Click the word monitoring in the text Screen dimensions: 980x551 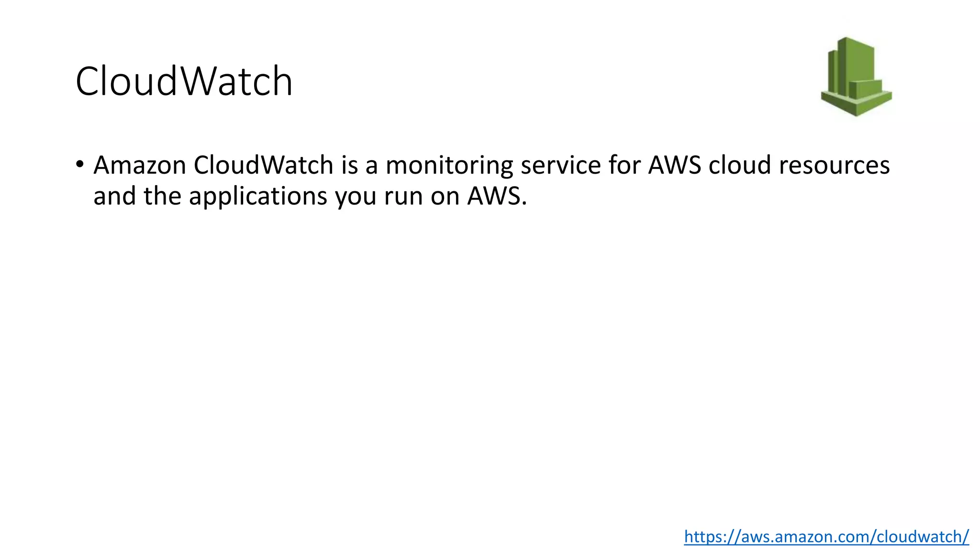449,166
